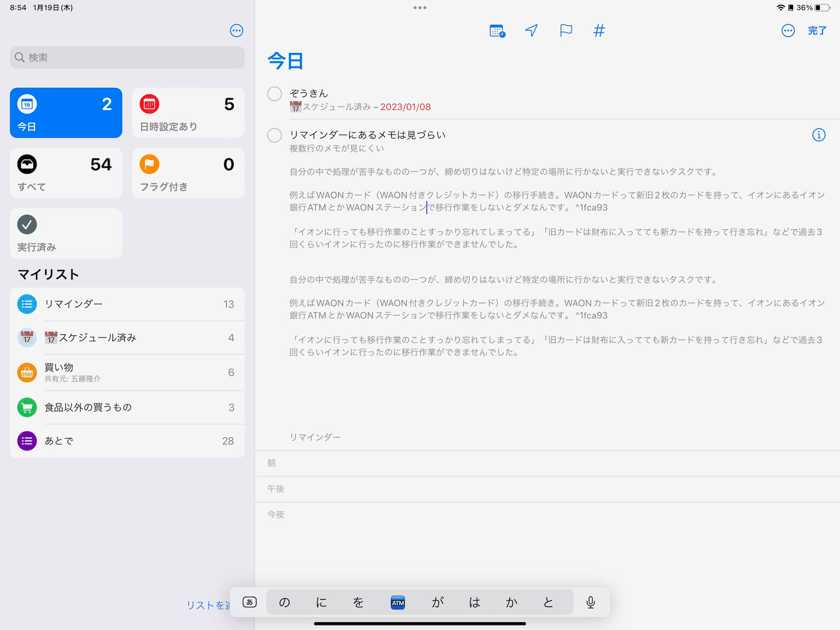Open the sidebar more options button
This screenshot has height=630, width=840.
click(x=236, y=31)
